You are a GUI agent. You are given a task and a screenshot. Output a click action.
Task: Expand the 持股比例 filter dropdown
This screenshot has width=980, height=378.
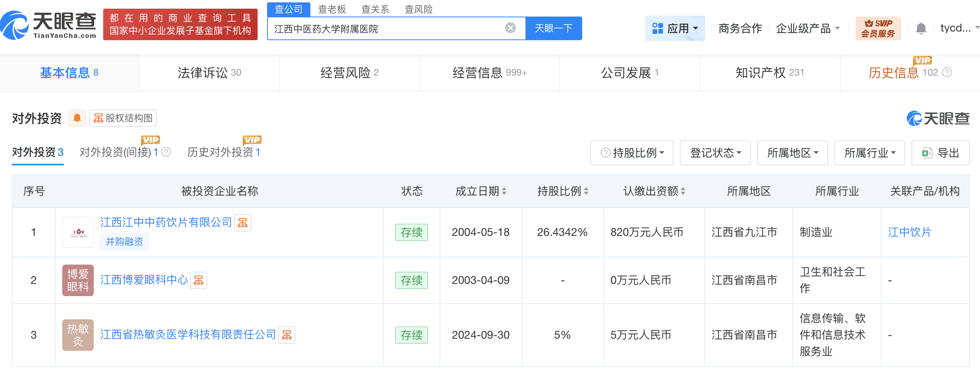tap(632, 153)
